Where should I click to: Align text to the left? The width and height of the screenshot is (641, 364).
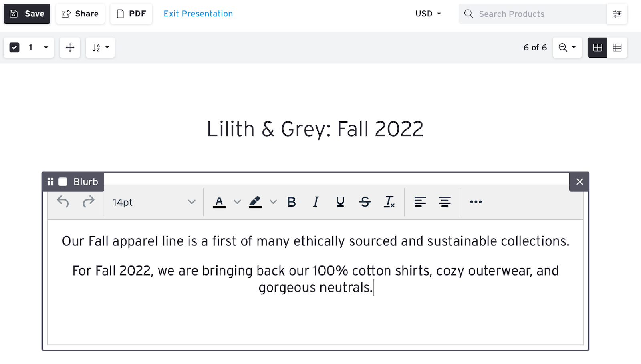[420, 202]
